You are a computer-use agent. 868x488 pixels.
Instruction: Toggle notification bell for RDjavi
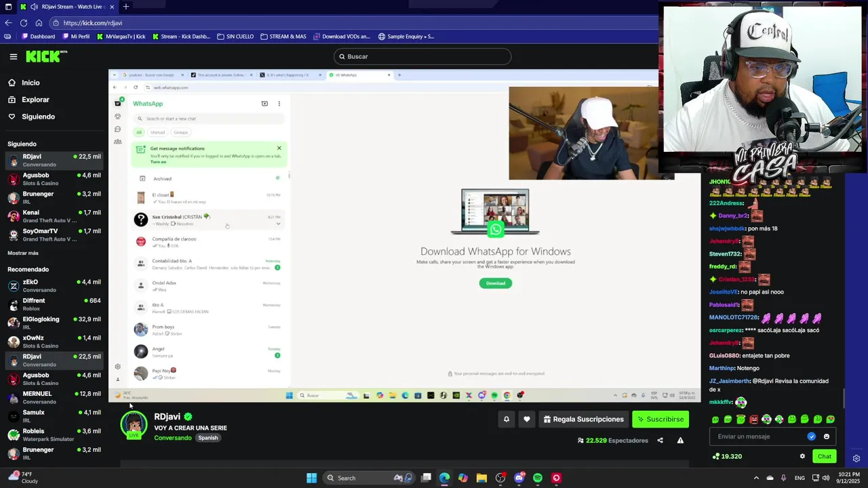506,420
